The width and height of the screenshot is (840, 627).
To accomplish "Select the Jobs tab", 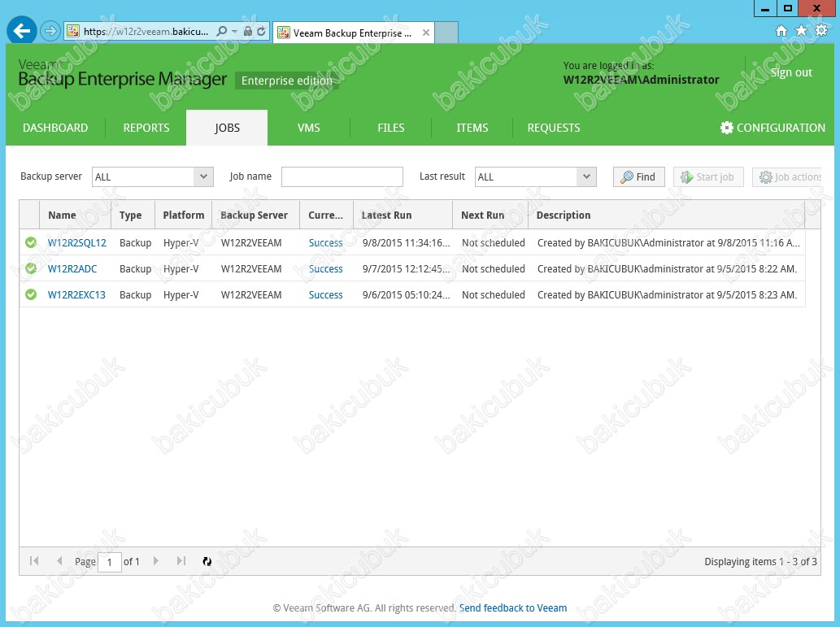I will pos(227,128).
